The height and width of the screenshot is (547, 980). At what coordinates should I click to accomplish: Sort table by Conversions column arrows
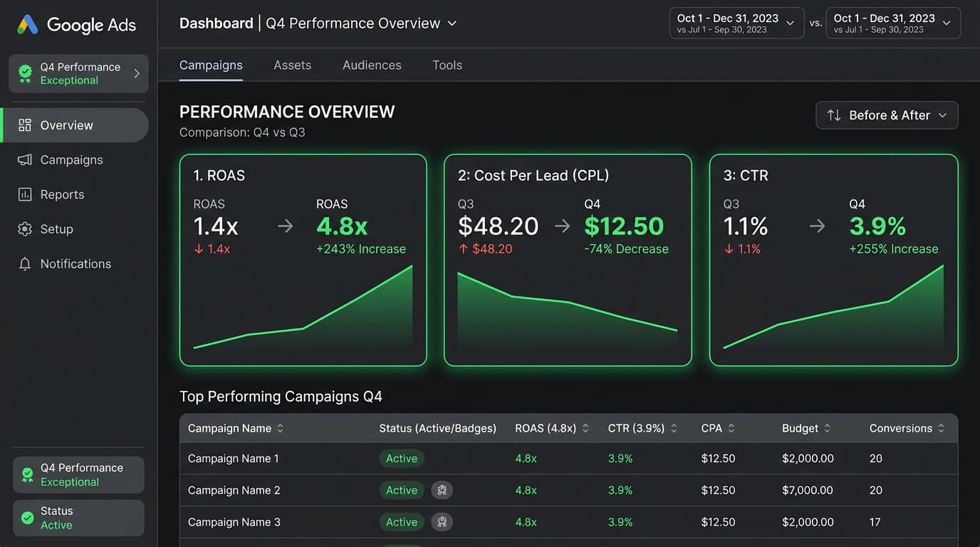pos(942,428)
